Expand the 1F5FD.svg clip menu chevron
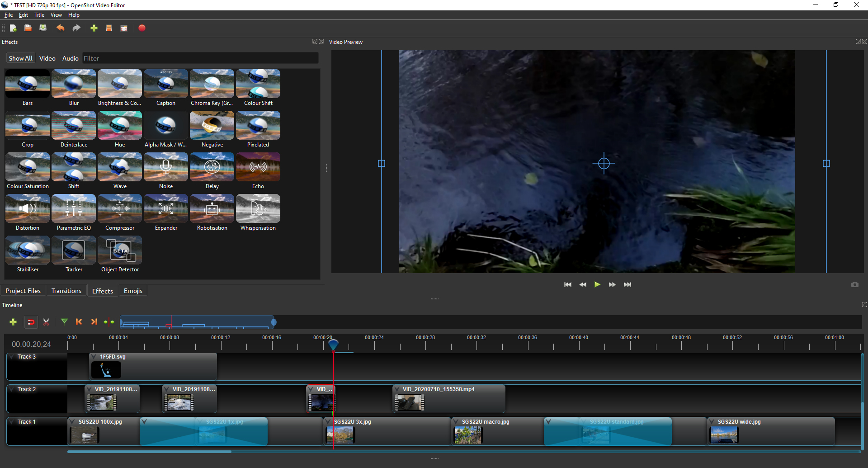Viewport: 868px width, 468px height. tap(94, 357)
